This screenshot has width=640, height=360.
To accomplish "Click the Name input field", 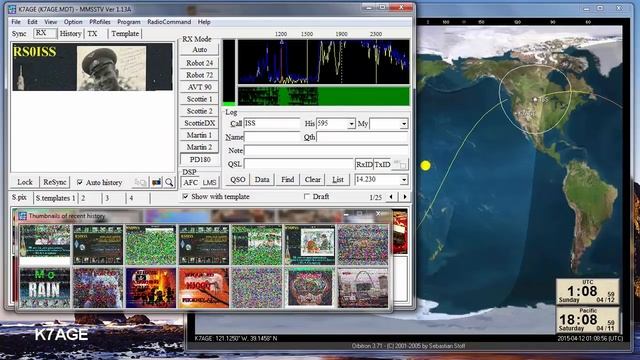I will pos(272,137).
